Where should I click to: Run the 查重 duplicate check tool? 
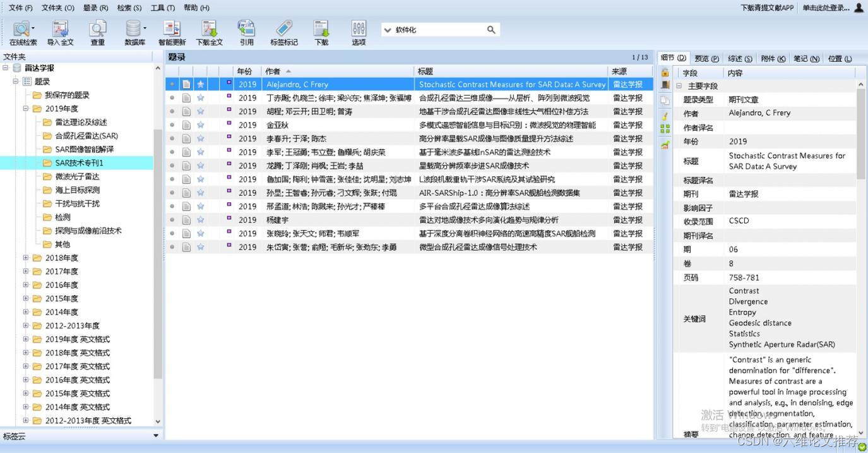coord(98,33)
